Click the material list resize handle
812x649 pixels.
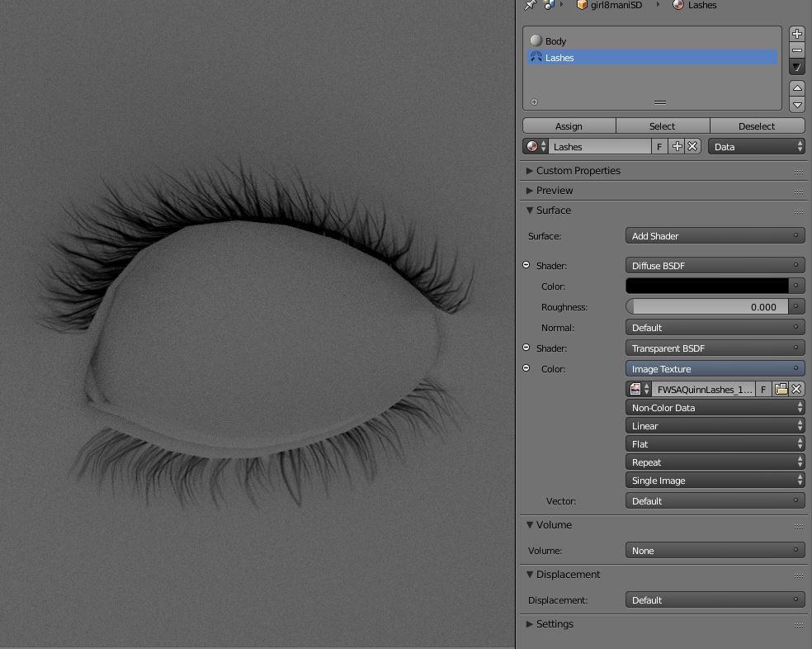click(660, 102)
